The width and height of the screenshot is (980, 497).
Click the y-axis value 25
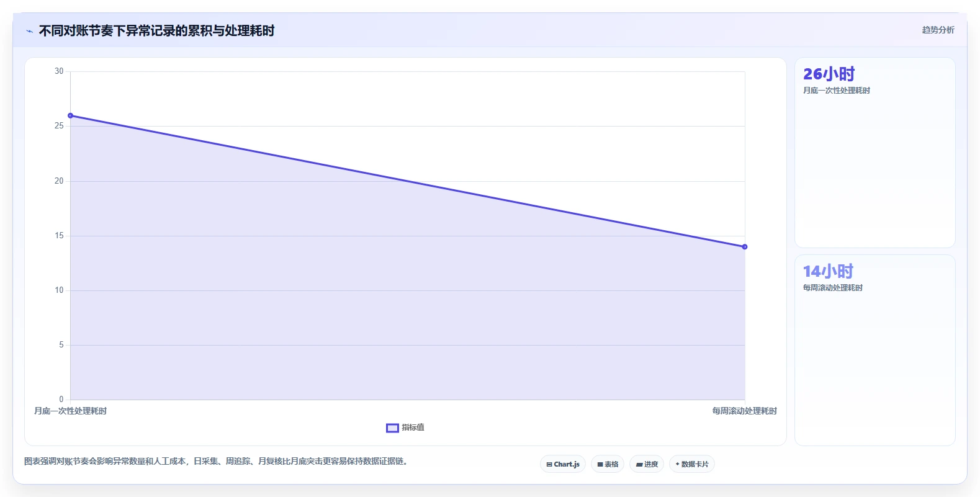coord(59,126)
